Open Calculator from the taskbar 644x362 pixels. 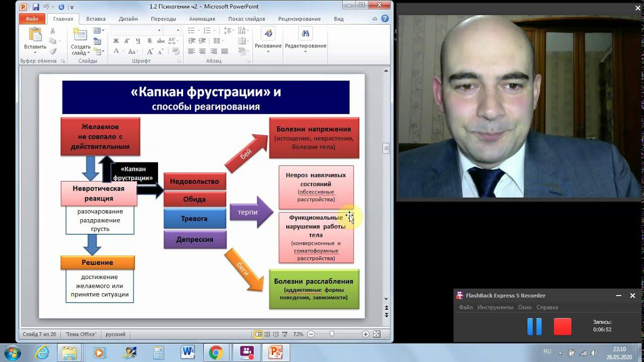[x=158, y=352]
